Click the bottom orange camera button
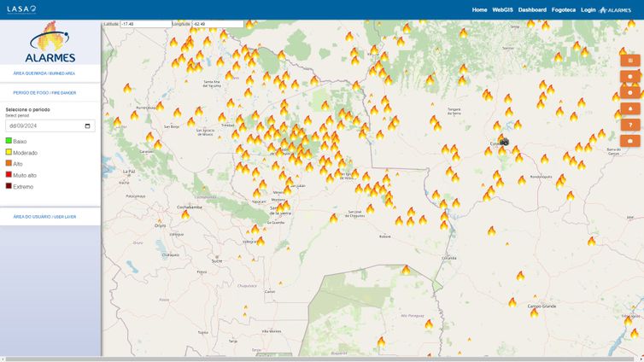The image size is (644, 362). [629, 141]
